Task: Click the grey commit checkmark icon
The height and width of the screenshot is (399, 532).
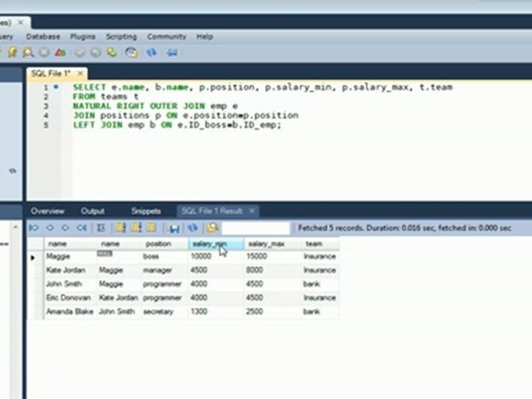Action: [80, 53]
